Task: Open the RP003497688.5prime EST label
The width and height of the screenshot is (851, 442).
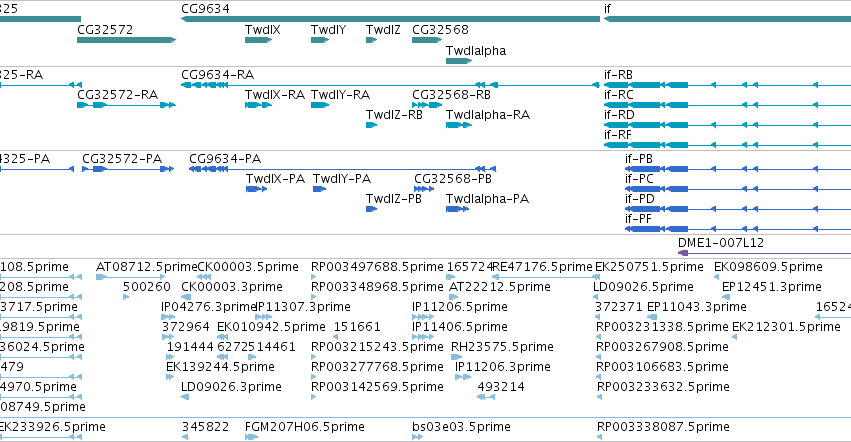Action: pos(377,267)
